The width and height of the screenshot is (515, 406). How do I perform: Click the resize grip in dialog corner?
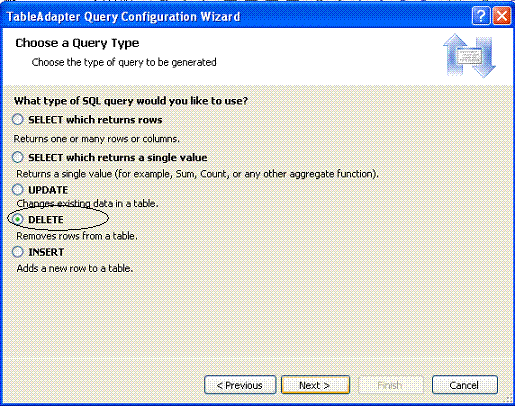[509, 399]
